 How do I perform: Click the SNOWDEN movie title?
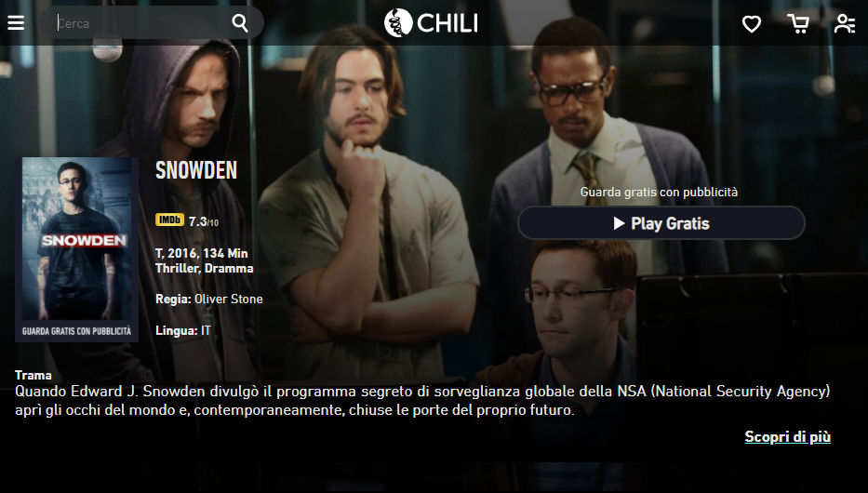(196, 170)
